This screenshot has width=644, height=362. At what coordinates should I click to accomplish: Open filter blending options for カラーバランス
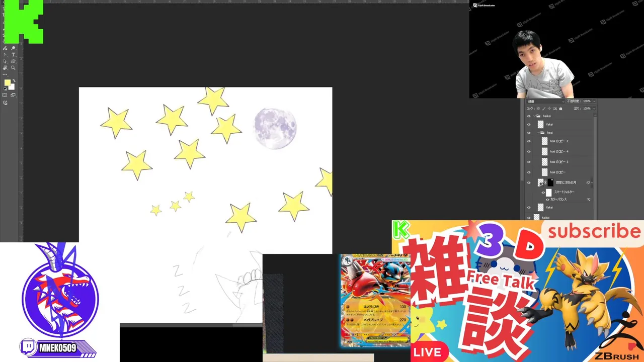(x=589, y=200)
